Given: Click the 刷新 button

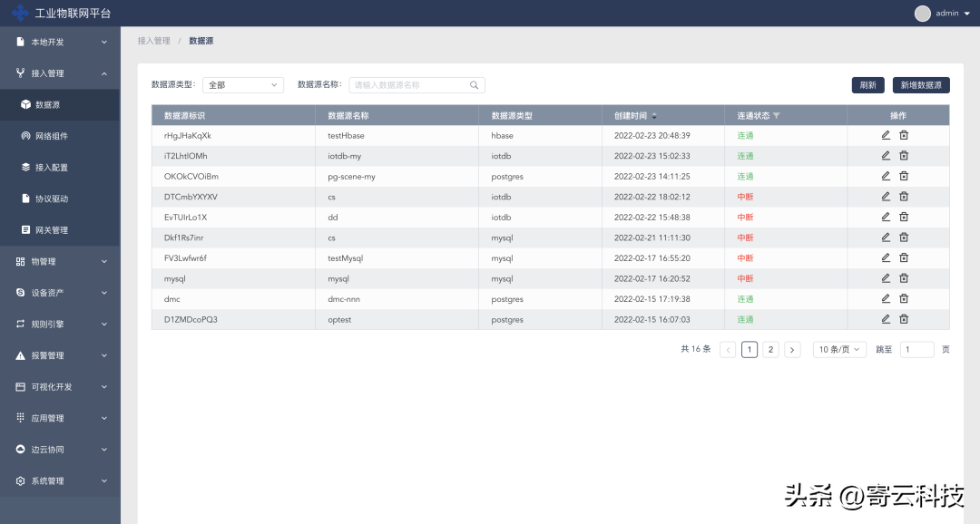Looking at the screenshot, I should [x=867, y=85].
